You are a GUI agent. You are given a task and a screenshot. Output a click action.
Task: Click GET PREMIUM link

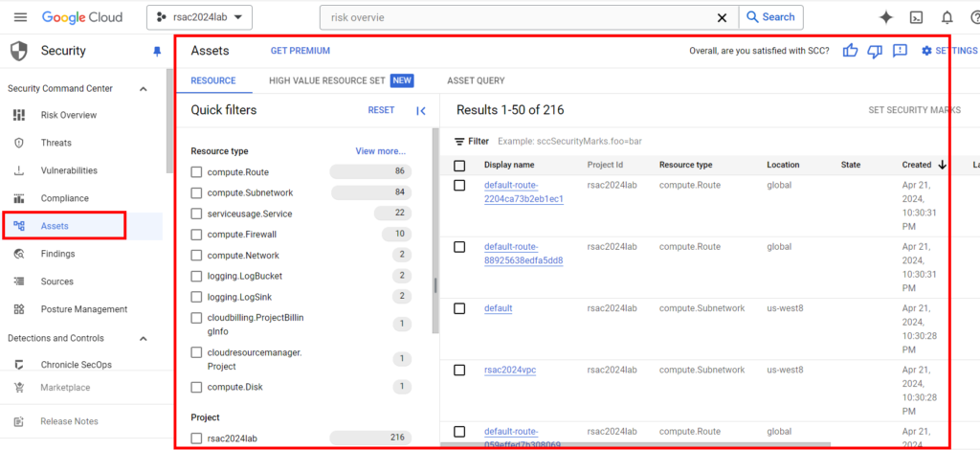300,52
